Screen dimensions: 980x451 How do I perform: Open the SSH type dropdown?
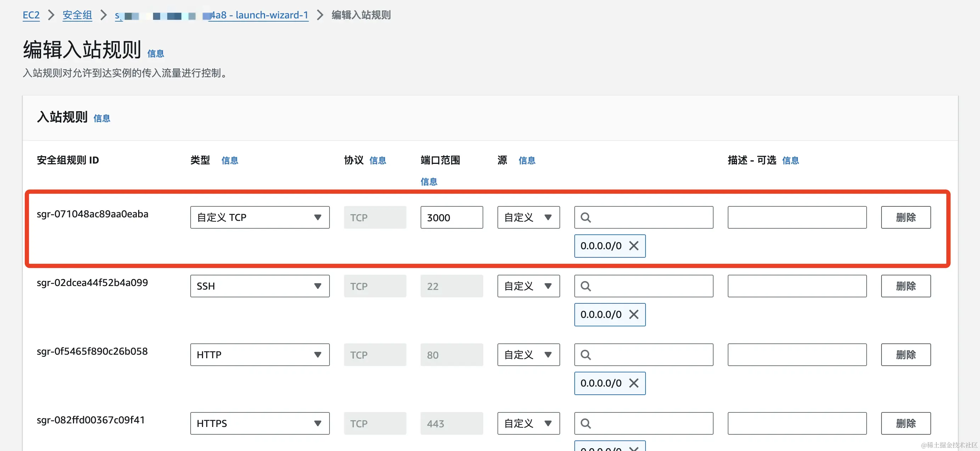[x=259, y=286]
